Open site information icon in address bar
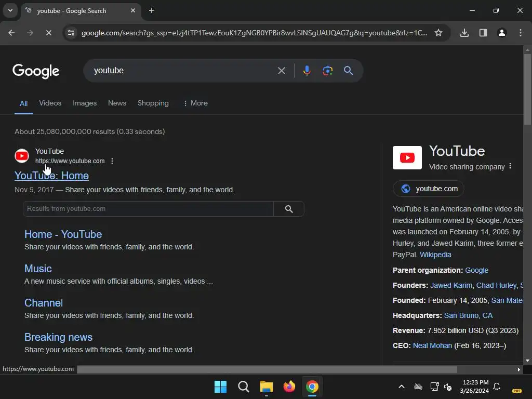The image size is (532, 399). coord(71,33)
